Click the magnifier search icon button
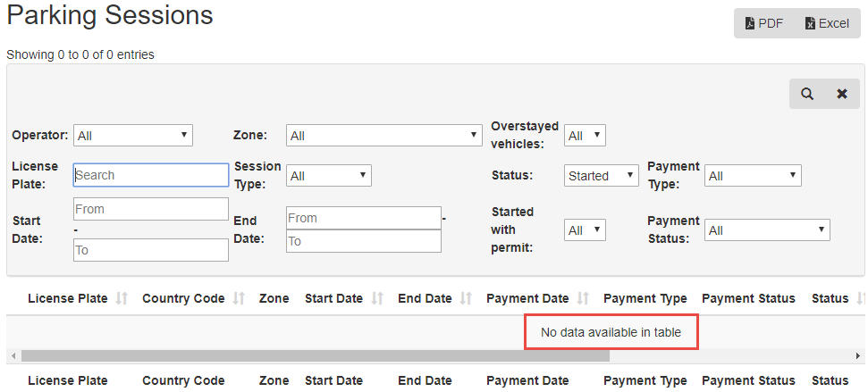Screen dimensions: 868x392 807,94
